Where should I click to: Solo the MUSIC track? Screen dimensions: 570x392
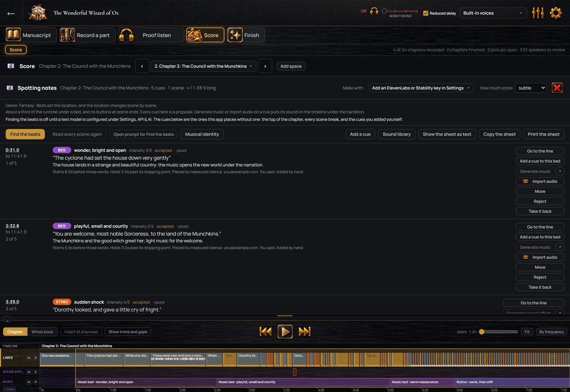click(x=36, y=382)
